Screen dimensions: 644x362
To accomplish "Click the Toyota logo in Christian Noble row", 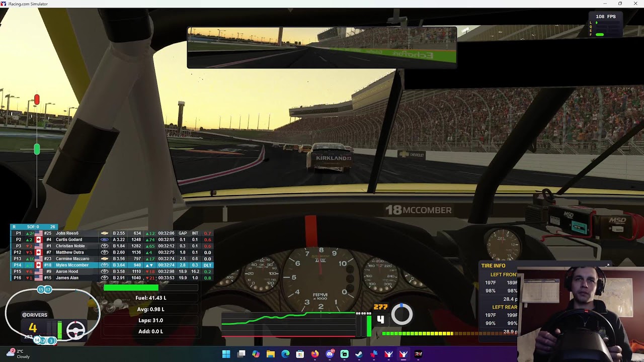I will click(105, 246).
